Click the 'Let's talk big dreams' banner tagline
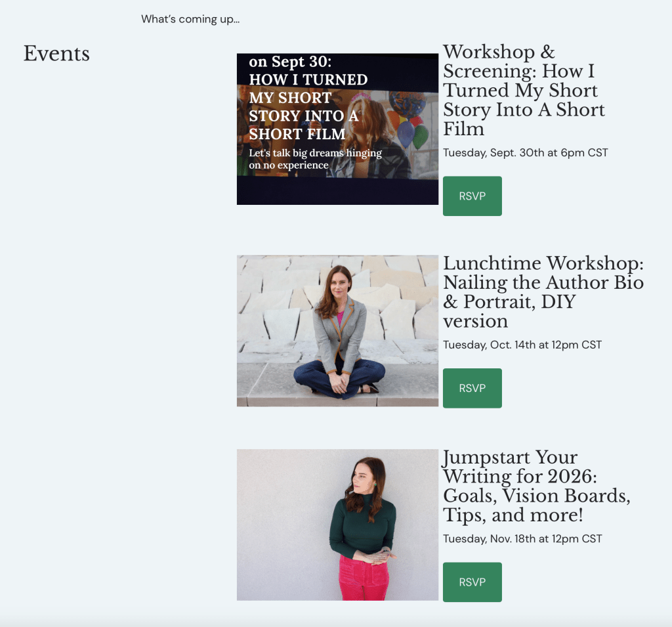 click(x=315, y=159)
